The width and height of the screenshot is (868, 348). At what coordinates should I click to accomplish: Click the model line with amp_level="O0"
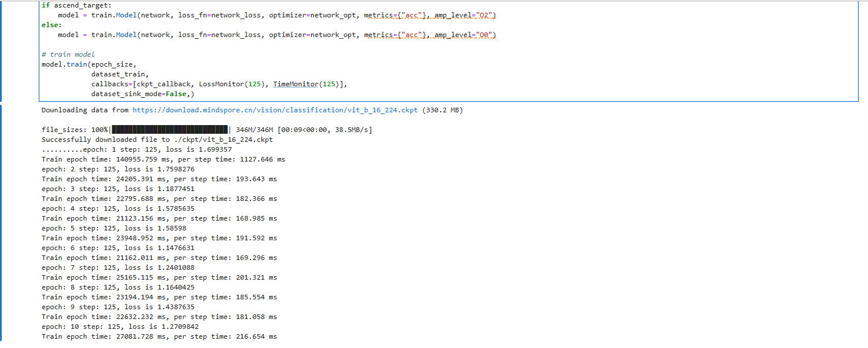[x=277, y=35]
